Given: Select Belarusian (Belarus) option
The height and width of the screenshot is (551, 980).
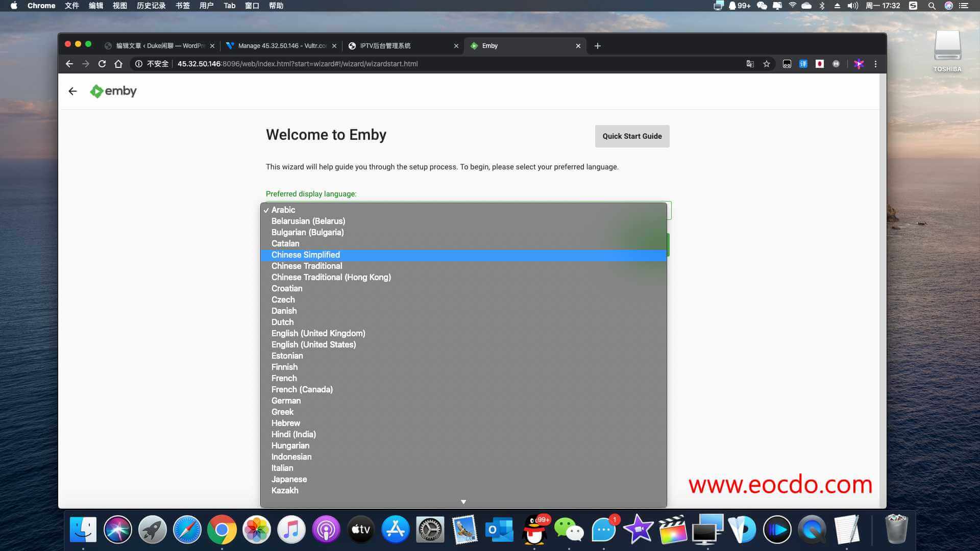Looking at the screenshot, I should [463, 221].
